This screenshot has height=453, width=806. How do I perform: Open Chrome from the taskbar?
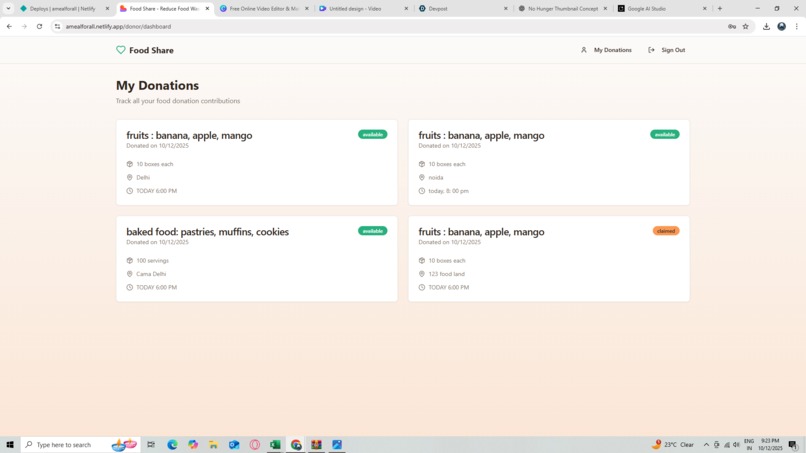296,445
